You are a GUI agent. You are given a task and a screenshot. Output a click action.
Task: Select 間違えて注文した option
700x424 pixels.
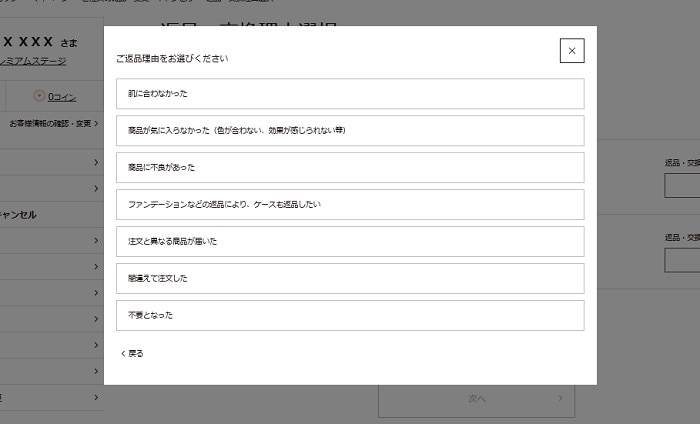(x=350, y=278)
